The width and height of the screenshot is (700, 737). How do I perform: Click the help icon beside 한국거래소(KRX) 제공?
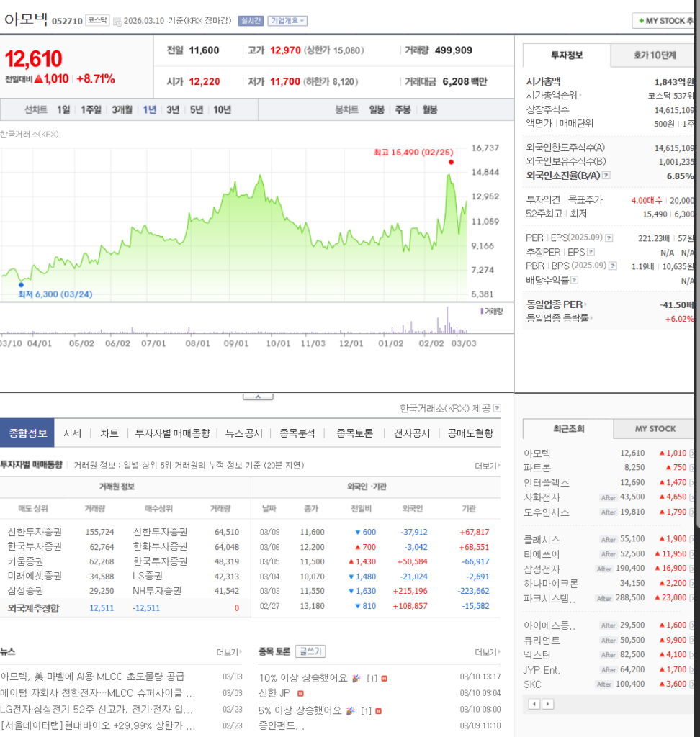click(x=497, y=409)
